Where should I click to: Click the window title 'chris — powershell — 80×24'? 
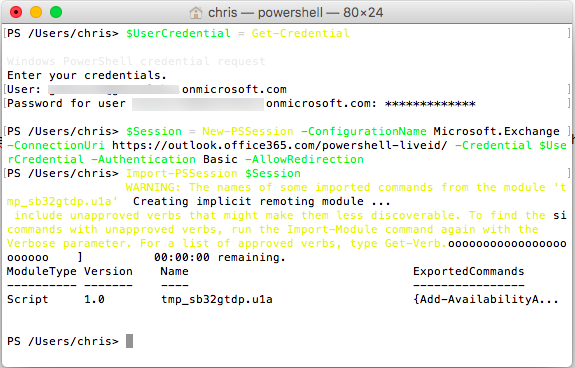[x=296, y=13]
